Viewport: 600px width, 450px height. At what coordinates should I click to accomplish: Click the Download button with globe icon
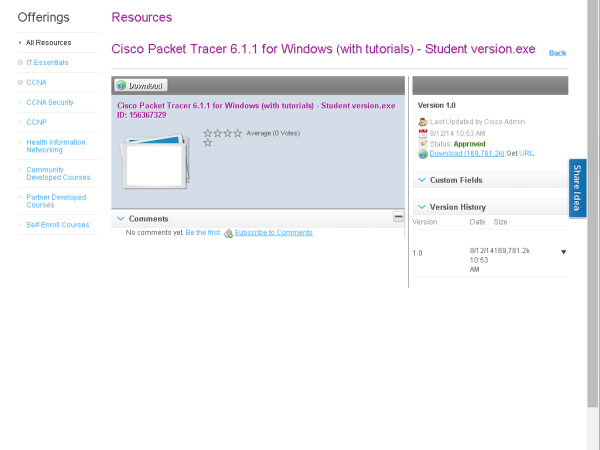(x=141, y=86)
